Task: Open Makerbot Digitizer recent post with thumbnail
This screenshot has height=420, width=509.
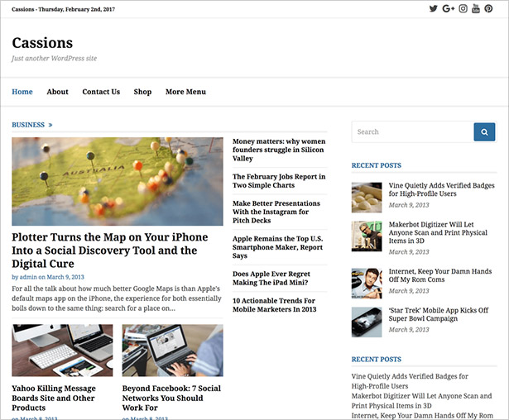Action: tap(438, 232)
